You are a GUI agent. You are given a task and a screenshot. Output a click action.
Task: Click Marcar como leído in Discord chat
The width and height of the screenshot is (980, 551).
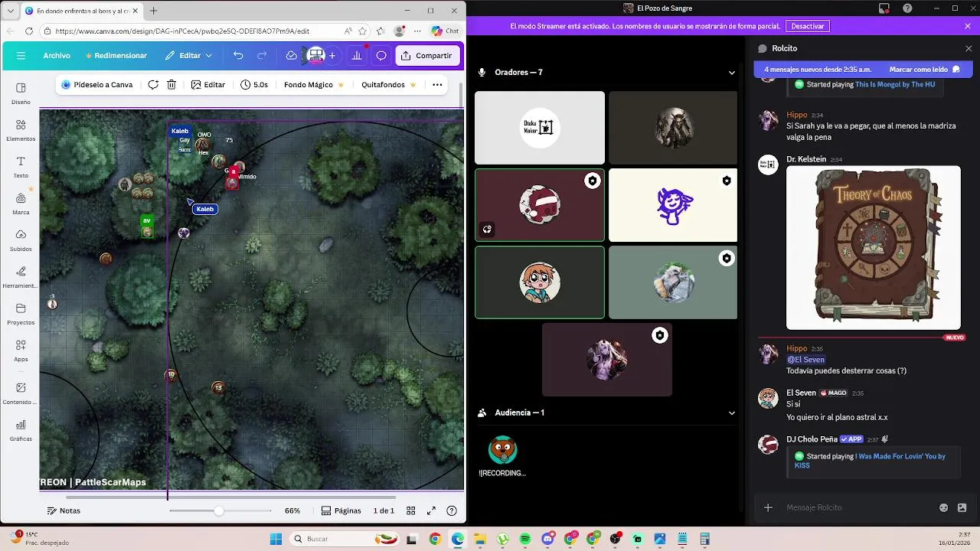pos(925,69)
